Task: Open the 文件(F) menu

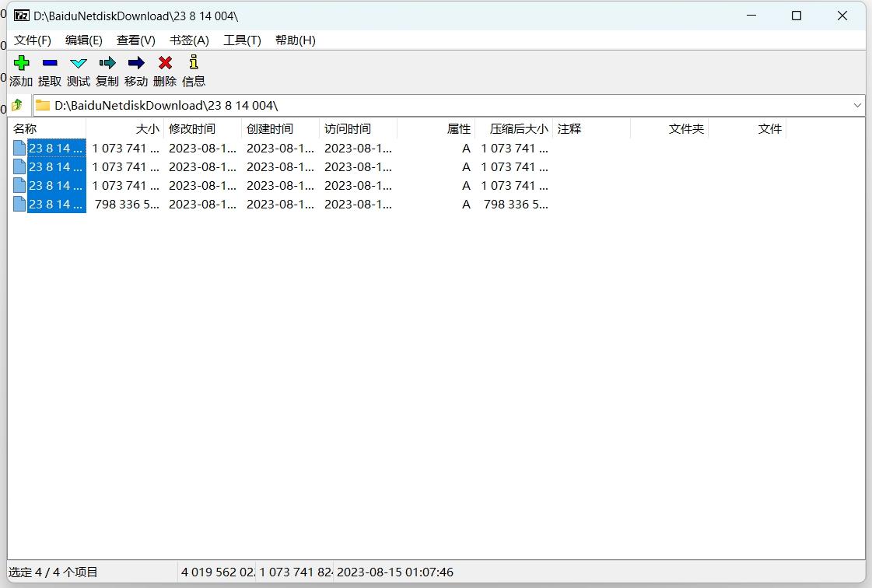Action: (x=33, y=40)
